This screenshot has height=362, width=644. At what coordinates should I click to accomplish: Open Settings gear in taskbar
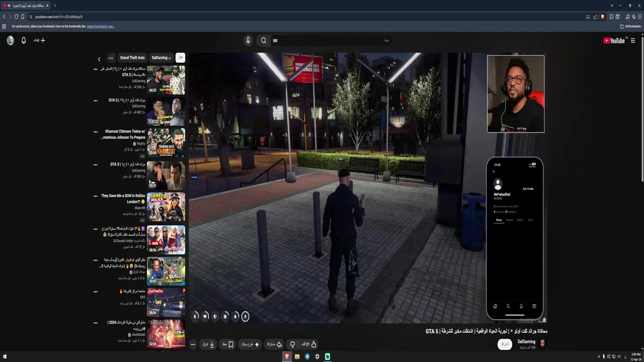(x=317, y=356)
